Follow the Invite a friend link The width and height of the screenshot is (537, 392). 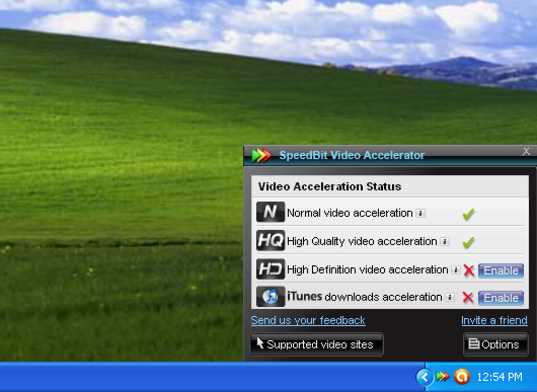(494, 320)
